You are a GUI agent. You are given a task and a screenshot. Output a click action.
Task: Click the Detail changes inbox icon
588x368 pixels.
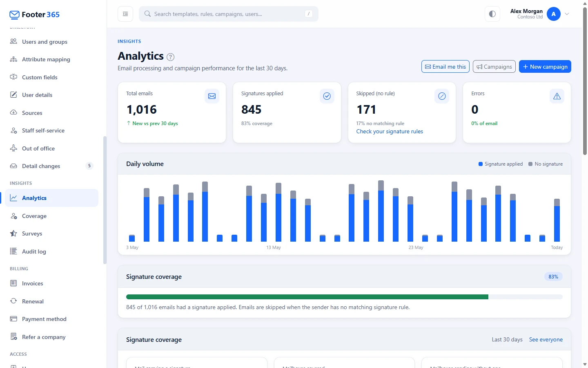tap(13, 166)
